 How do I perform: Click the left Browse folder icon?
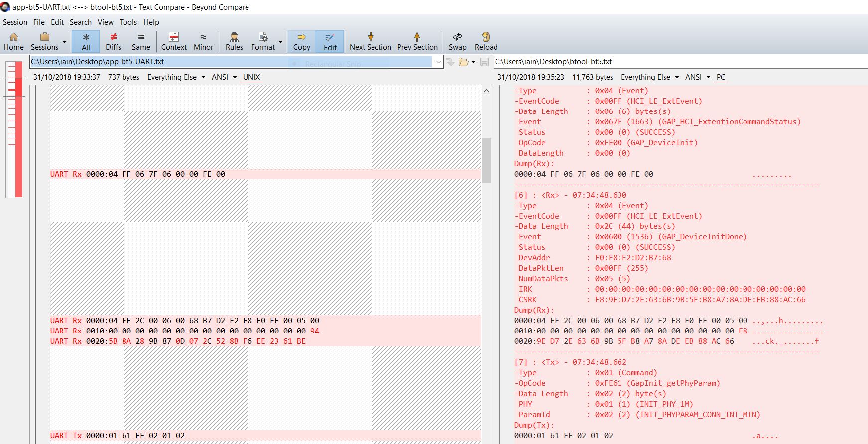(x=463, y=62)
